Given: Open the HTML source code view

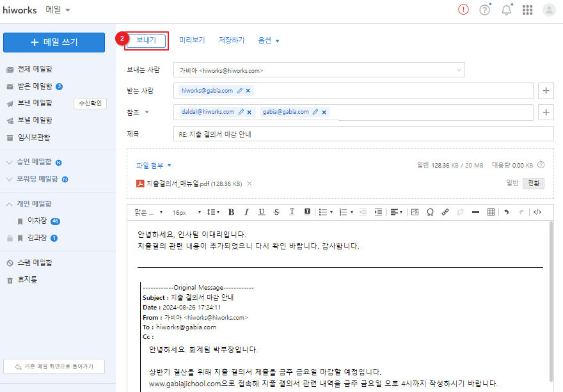Looking at the screenshot, I should point(537,212).
